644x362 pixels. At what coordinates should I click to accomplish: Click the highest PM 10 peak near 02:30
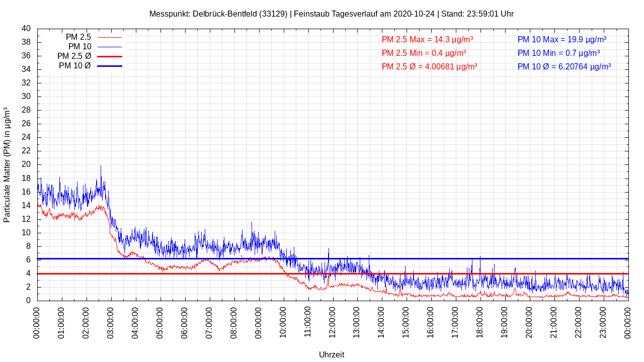pos(100,166)
